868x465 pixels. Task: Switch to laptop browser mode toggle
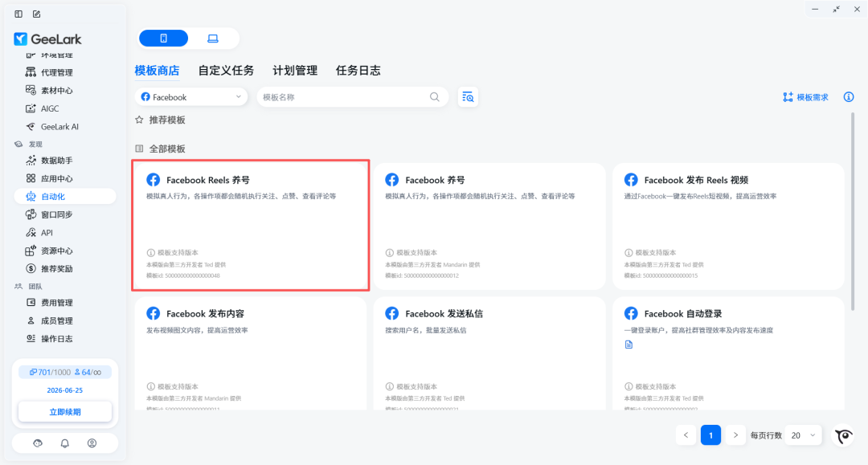[x=212, y=39]
